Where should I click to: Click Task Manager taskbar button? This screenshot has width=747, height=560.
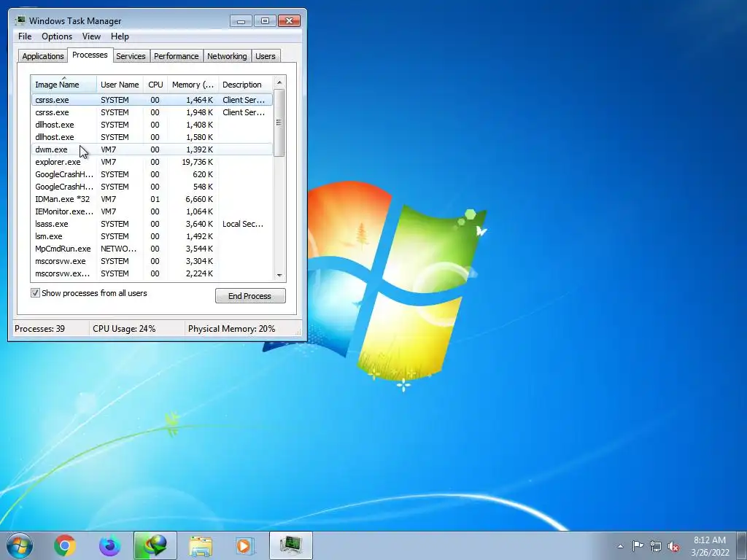[291, 545]
